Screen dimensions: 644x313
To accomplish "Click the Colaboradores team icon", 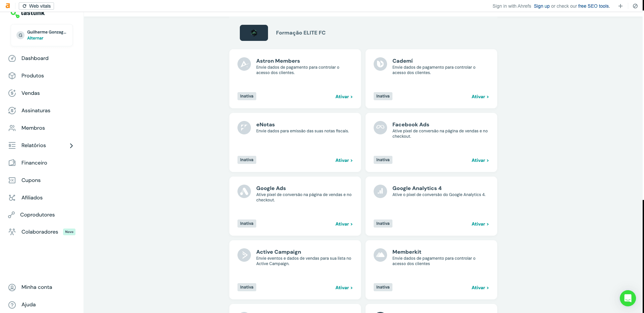I will [x=12, y=232].
